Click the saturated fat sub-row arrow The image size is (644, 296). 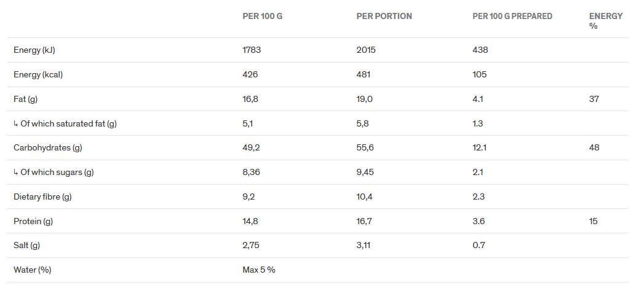pyautogui.click(x=16, y=123)
